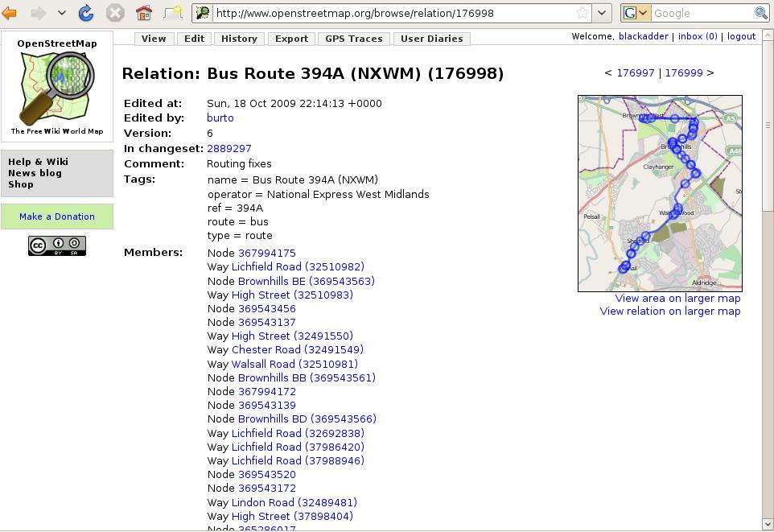The width and height of the screenshot is (774, 532).
Task: Open the GPS Traces tab
Action: click(354, 39)
